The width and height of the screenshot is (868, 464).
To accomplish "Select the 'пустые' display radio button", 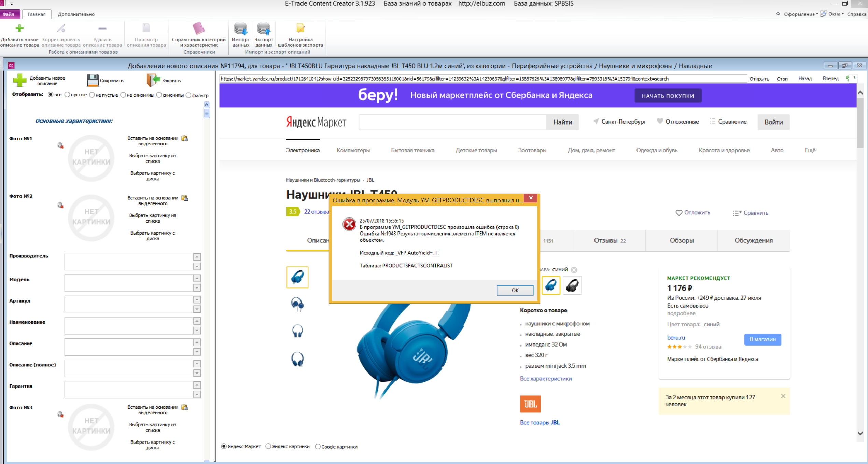I will 67,95.
